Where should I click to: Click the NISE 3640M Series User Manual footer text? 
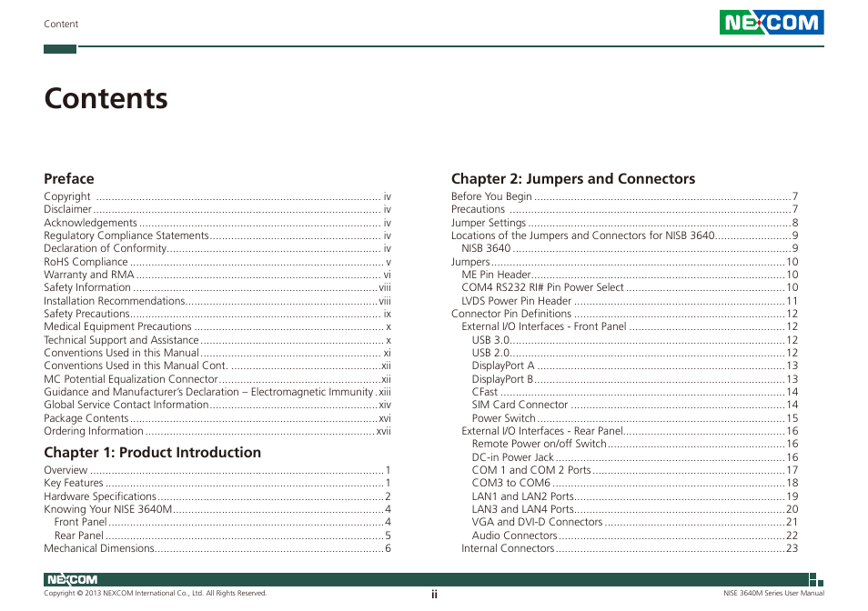(773, 594)
